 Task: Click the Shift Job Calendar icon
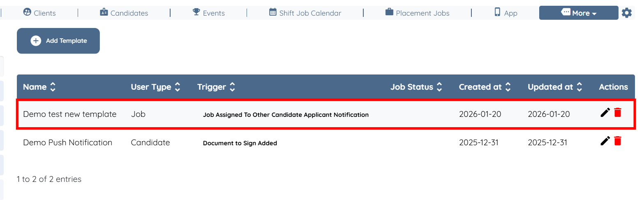click(273, 12)
